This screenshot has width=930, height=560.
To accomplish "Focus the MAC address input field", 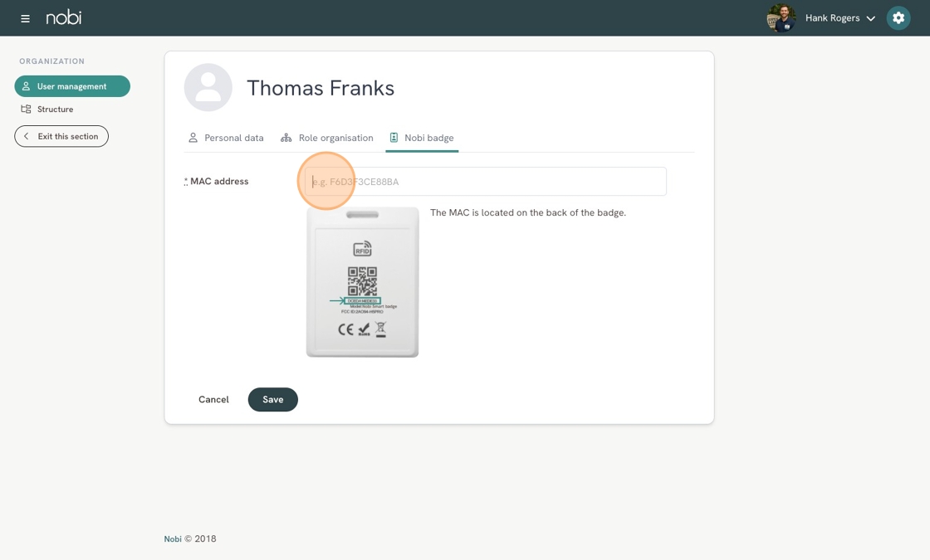I will [x=485, y=182].
